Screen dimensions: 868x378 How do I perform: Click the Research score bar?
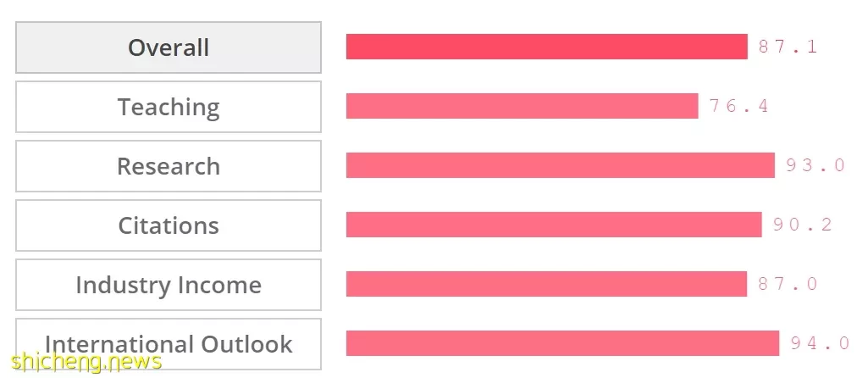point(561,165)
